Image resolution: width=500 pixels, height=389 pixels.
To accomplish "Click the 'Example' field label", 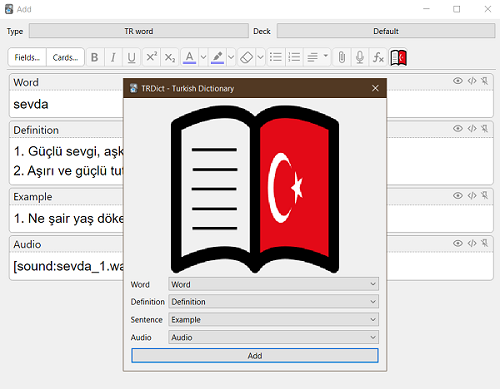I will [x=33, y=197].
